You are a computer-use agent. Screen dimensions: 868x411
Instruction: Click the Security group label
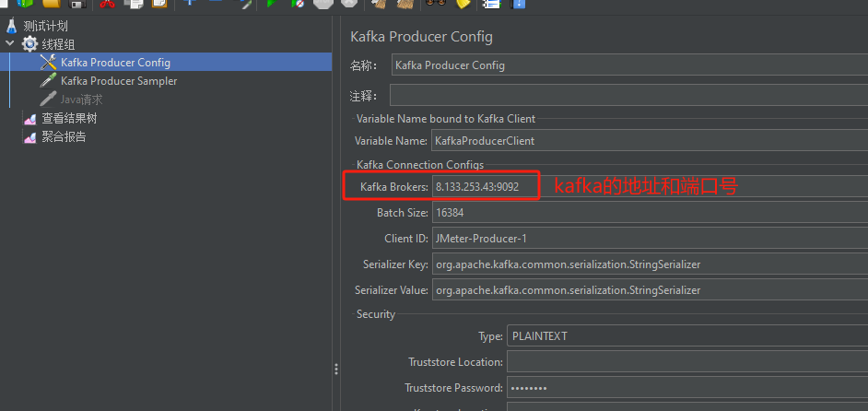[376, 314]
